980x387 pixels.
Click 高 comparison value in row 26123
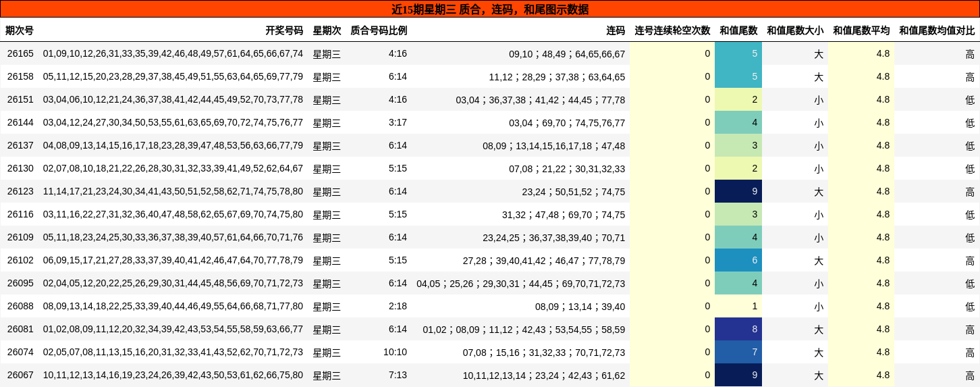click(x=970, y=191)
